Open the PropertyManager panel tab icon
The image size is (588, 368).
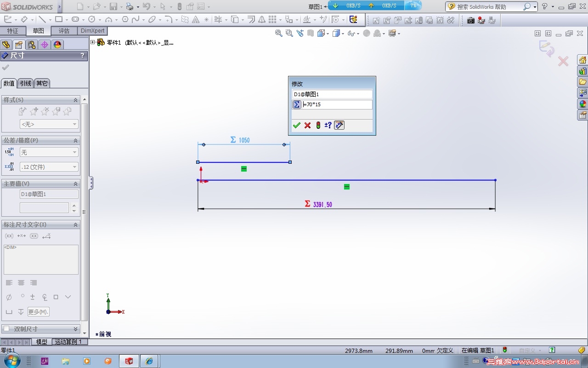coord(18,45)
